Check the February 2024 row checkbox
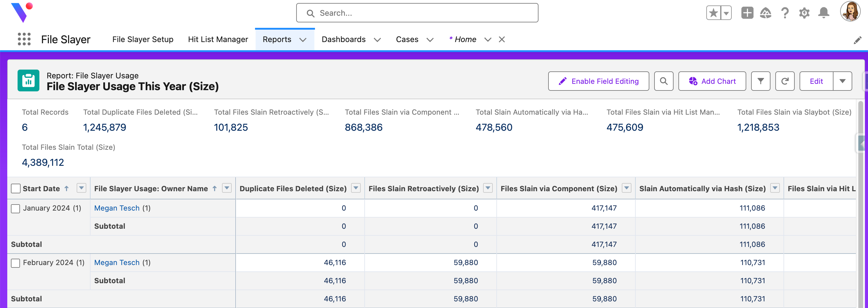The width and height of the screenshot is (868, 308). click(x=15, y=263)
